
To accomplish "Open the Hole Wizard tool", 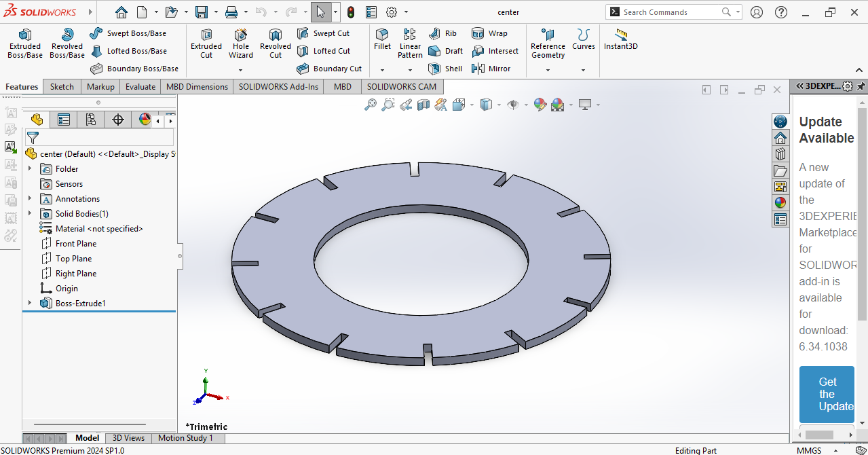I will click(x=241, y=42).
